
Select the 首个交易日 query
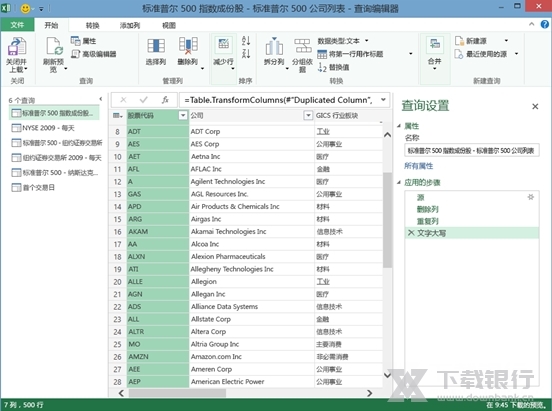coord(55,187)
